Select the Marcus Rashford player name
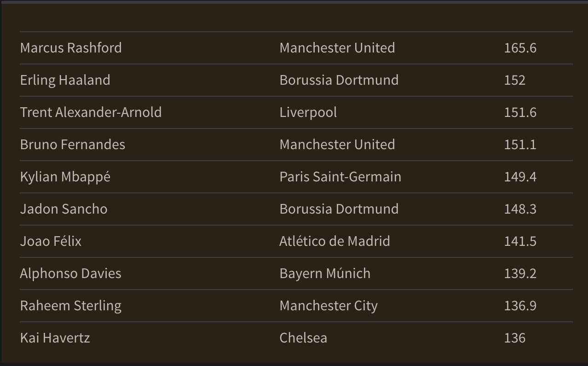588x366 pixels. pos(71,48)
